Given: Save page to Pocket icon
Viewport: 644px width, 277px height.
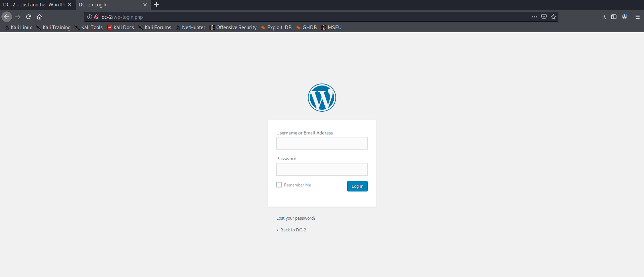Looking at the screenshot, I should pyautogui.click(x=544, y=17).
